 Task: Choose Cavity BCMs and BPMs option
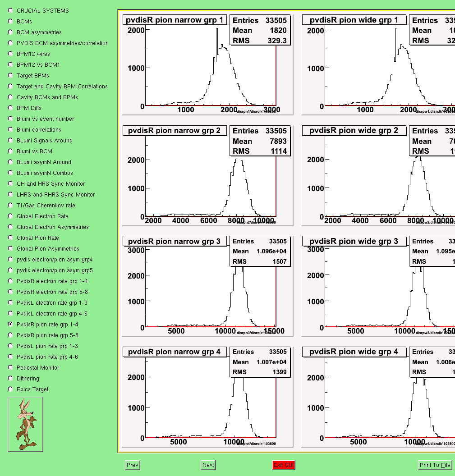(11, 97)
